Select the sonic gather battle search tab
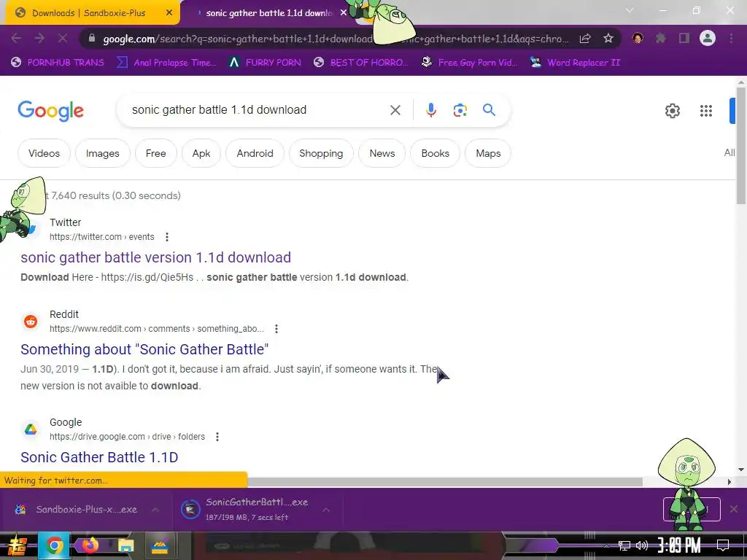747x560 pixels. pyautogui.click(x=269, y=13)
